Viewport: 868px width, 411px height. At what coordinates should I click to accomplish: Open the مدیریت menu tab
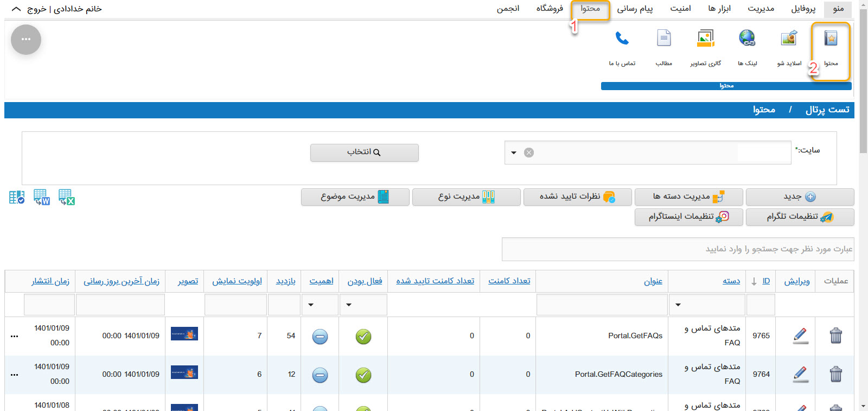(761, 9)
